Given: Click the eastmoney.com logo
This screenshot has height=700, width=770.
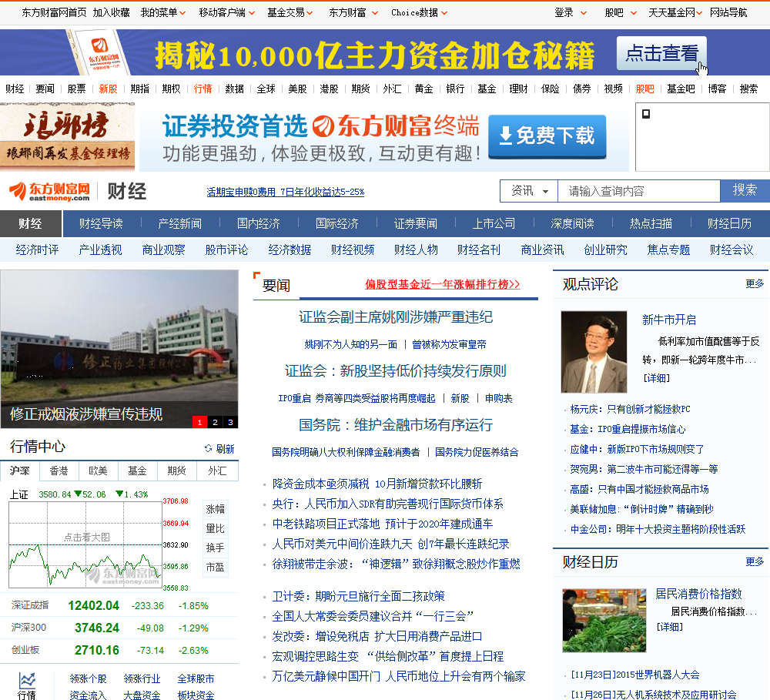Looking at the screenshot, I should pyautogui.click(x=49, y=191).
